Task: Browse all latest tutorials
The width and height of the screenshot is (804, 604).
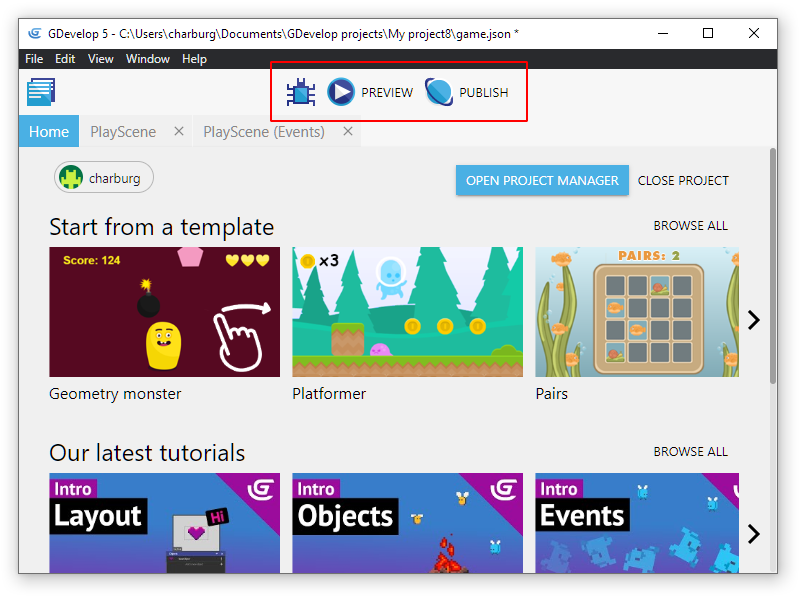Action: click(x=690, y=452)
